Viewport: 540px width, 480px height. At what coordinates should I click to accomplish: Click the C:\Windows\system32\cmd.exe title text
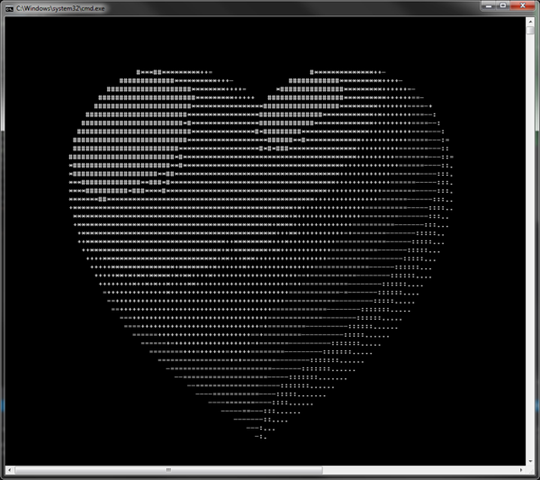[x=60, y=8]
